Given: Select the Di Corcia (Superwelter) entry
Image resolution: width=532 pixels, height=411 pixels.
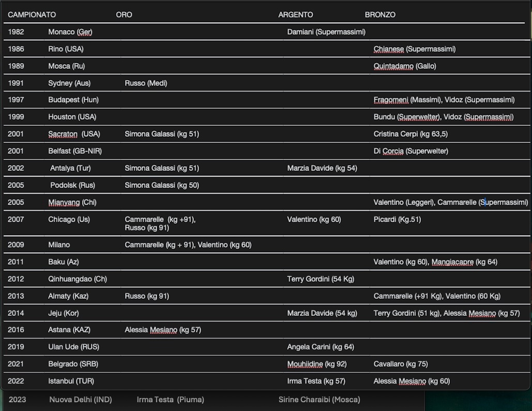Looking at the screenshot, I should click(411, 151).
